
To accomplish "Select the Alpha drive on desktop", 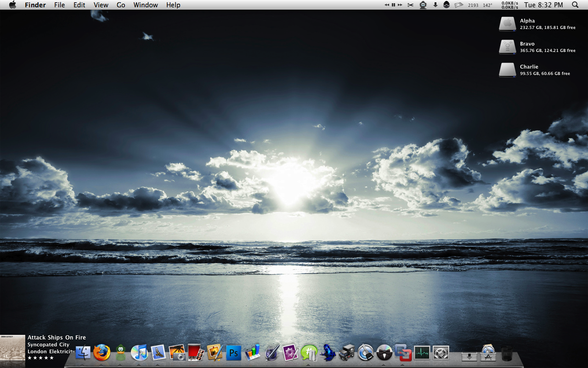I will click(507, 24).
